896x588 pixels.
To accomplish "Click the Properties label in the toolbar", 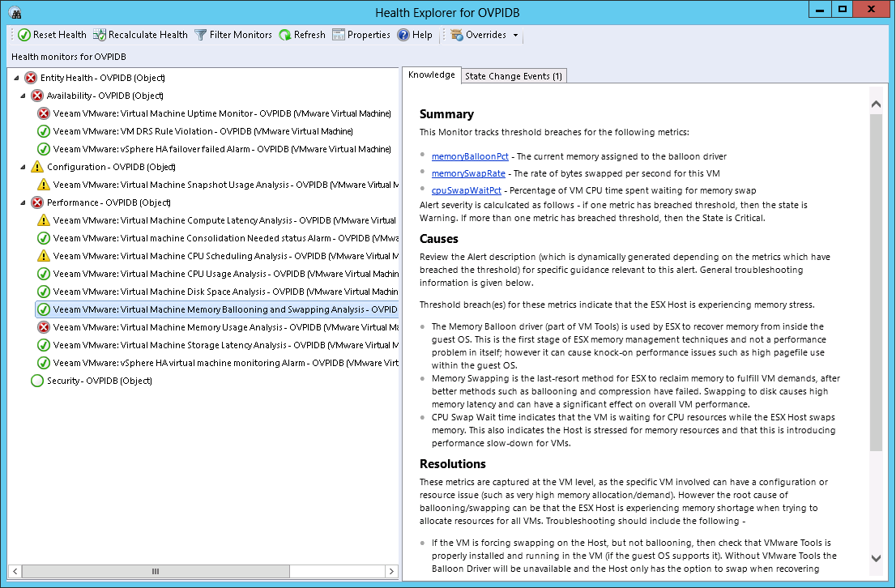I will point(369,35).
